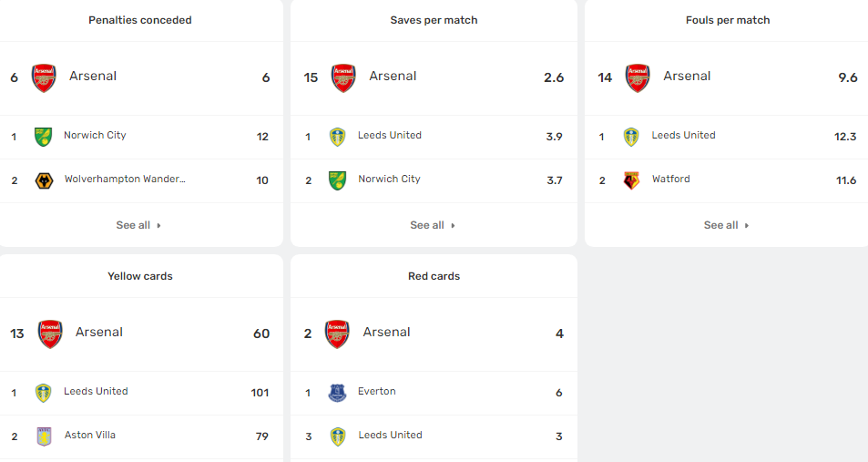The height and width of the screenshot is (462, 868).
Task: Click the Everton crest in Red cards
Action: pyautogui.click(x=337, y=393)
